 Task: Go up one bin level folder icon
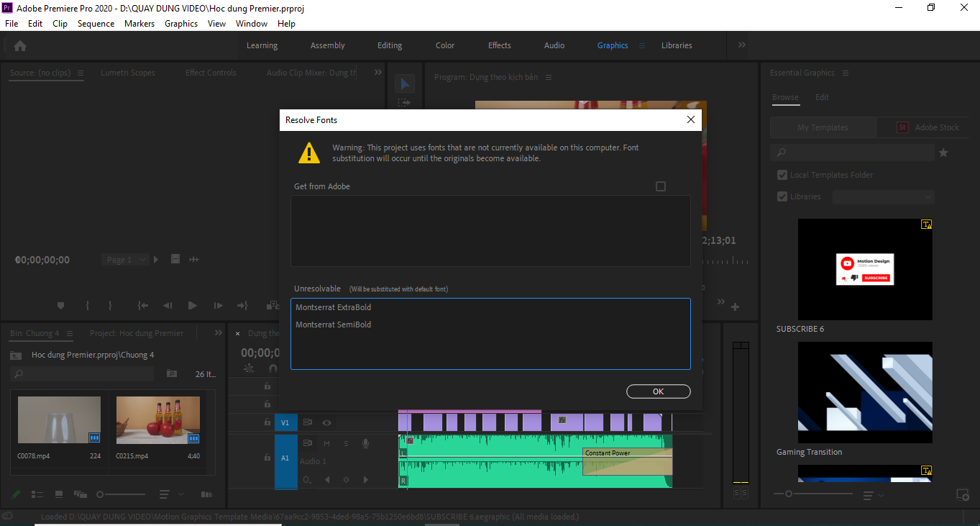pyautogui.click(x=16, y=355)
